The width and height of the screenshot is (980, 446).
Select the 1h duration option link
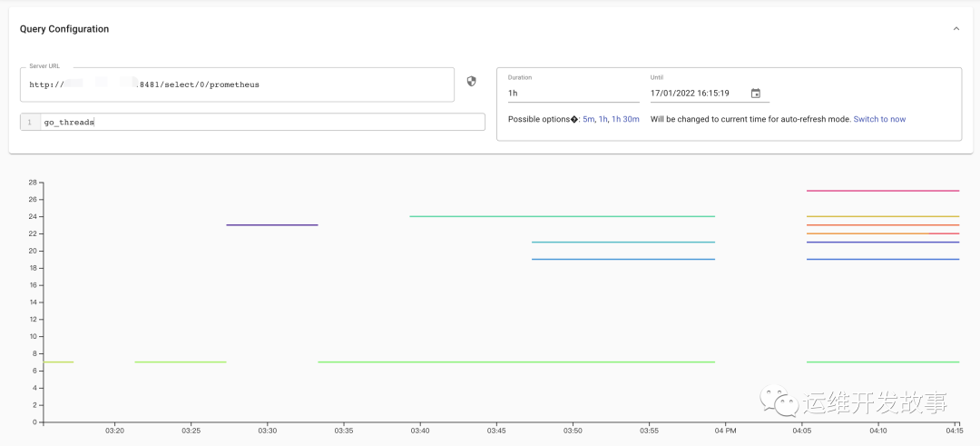603,119
